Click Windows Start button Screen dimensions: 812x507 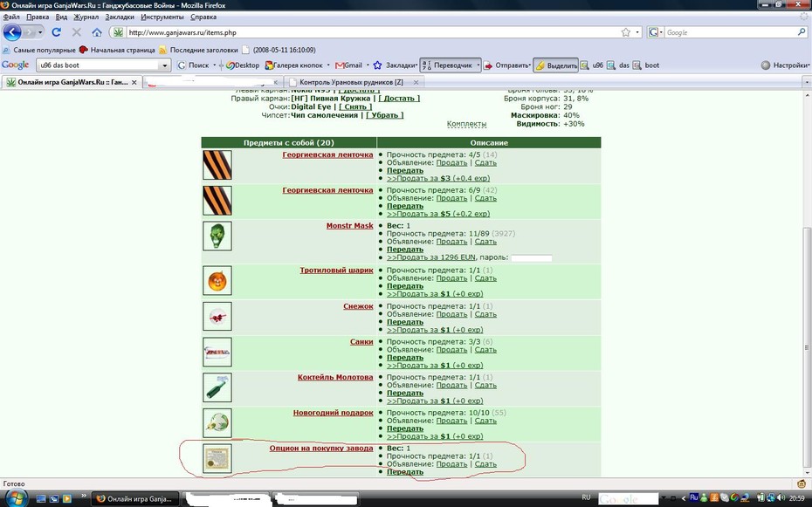16,499
